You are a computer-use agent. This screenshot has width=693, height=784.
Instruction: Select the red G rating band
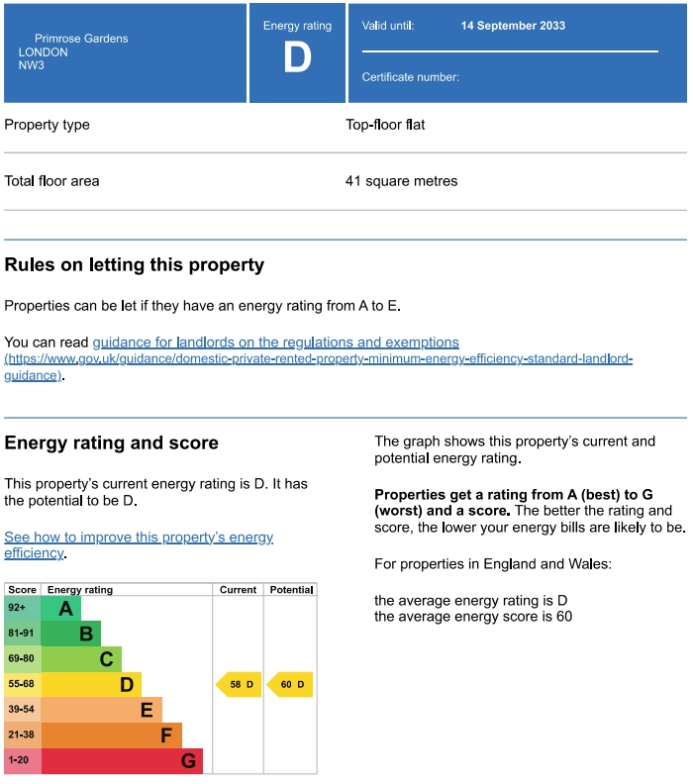(x=121, y=761)
